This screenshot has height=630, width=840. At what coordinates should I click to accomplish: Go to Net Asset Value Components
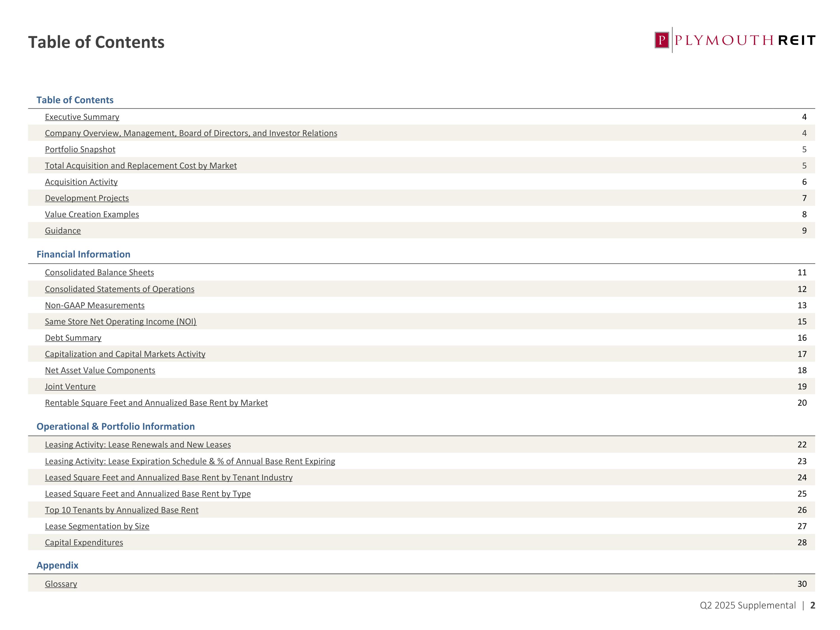(100, 371)
